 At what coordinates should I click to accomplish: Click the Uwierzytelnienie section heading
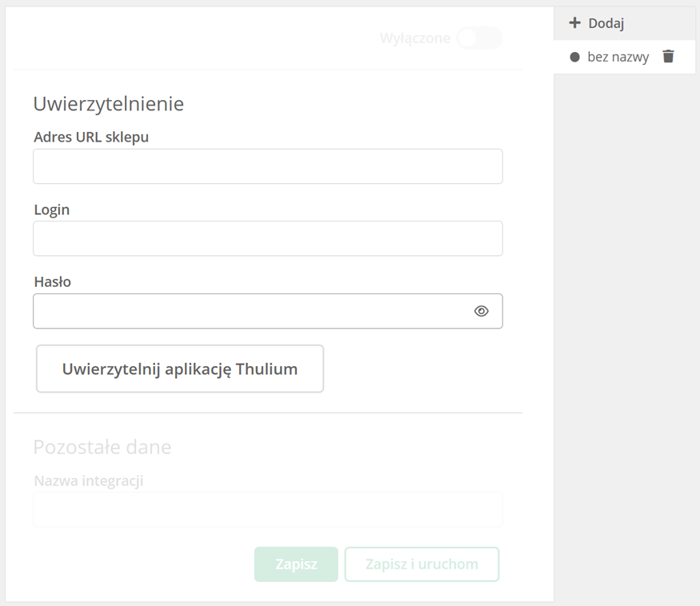(x=109, y=104)
